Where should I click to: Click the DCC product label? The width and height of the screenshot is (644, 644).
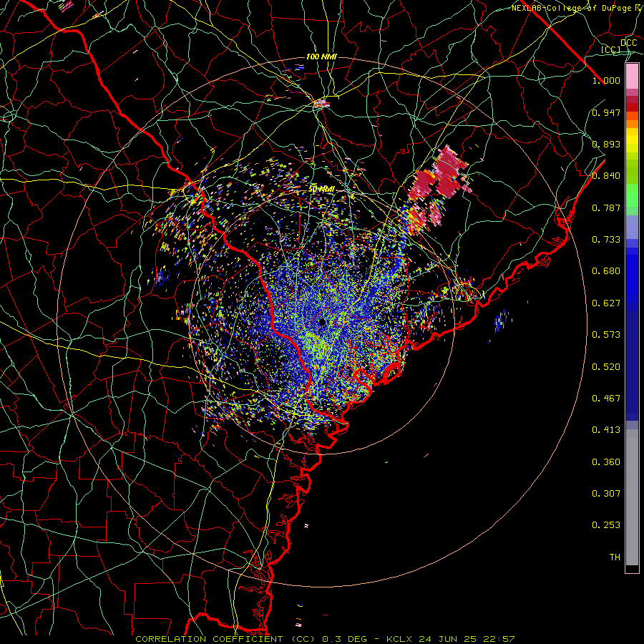(x=628, y=42)
